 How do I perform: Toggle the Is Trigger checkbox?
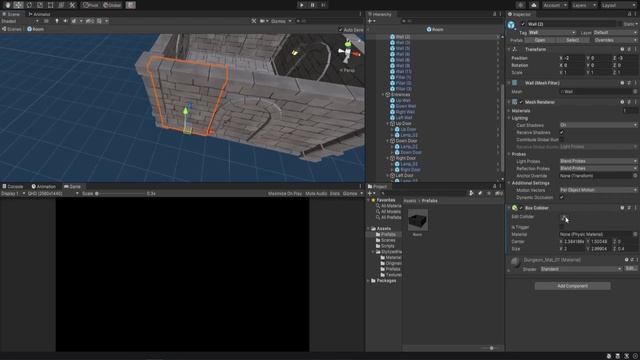[562, 227]
